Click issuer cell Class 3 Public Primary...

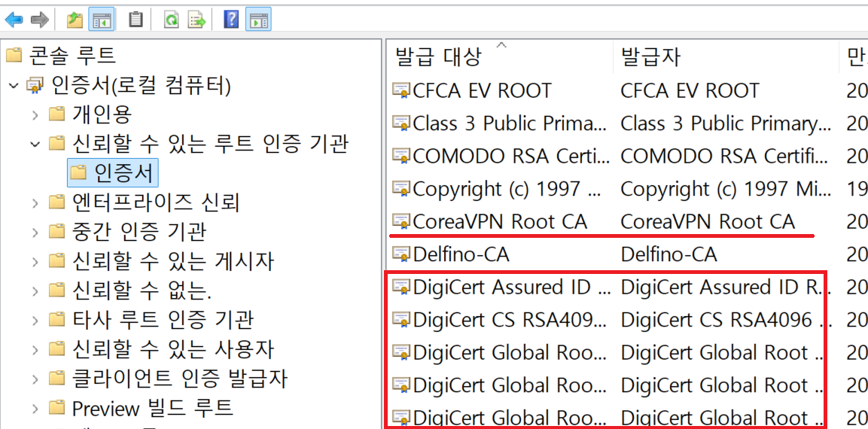click(726, 123)
